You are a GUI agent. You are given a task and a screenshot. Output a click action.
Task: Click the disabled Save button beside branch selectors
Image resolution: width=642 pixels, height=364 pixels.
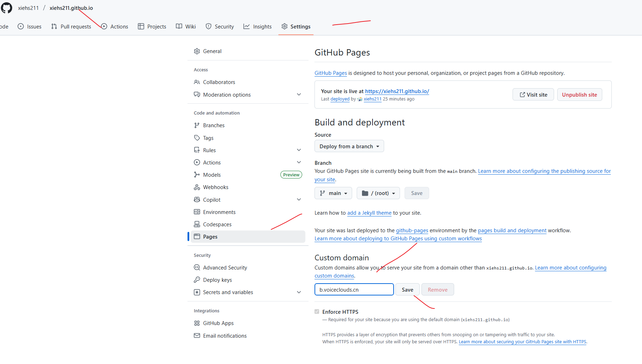(417, 193)
